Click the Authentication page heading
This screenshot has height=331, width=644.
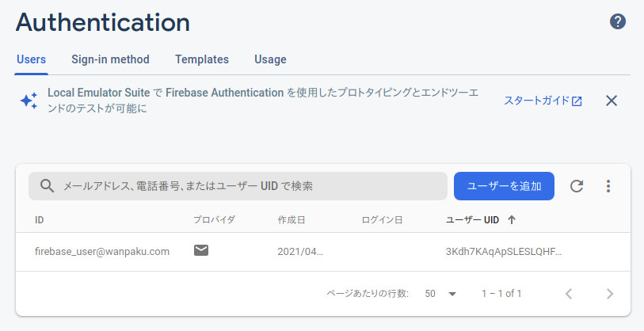coord(103,22)
